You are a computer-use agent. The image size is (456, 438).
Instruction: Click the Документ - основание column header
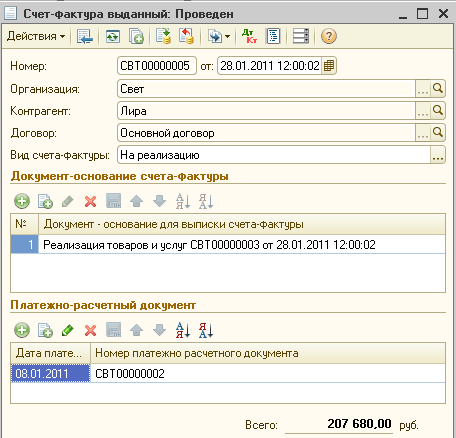click(242, 224)
